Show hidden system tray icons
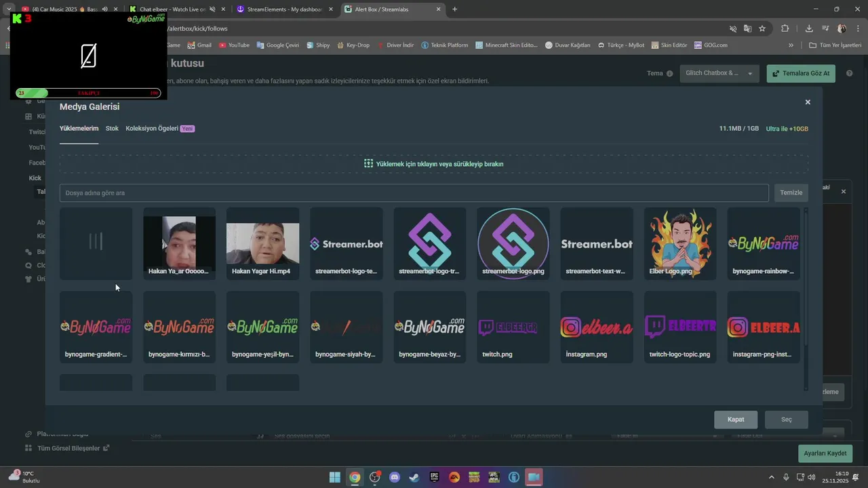868x488 pixels. coord(771,477)
